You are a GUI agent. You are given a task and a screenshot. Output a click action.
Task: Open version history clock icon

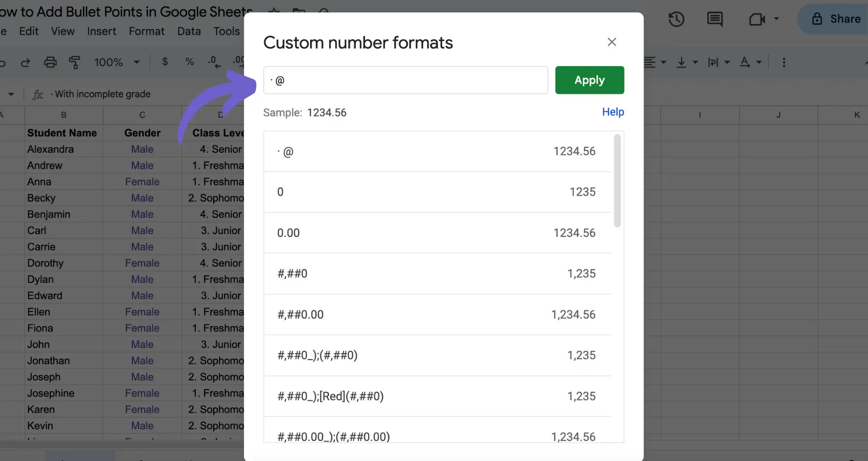tap(676, 19)
